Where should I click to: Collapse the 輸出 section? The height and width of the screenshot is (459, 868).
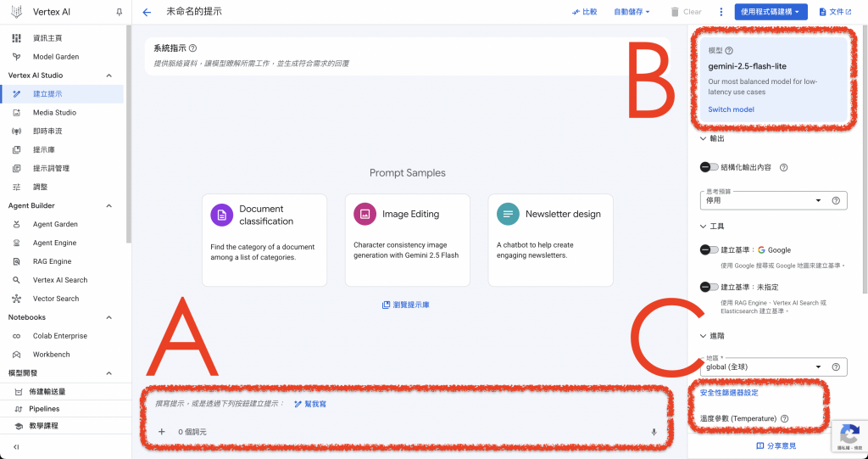point(704,138)
